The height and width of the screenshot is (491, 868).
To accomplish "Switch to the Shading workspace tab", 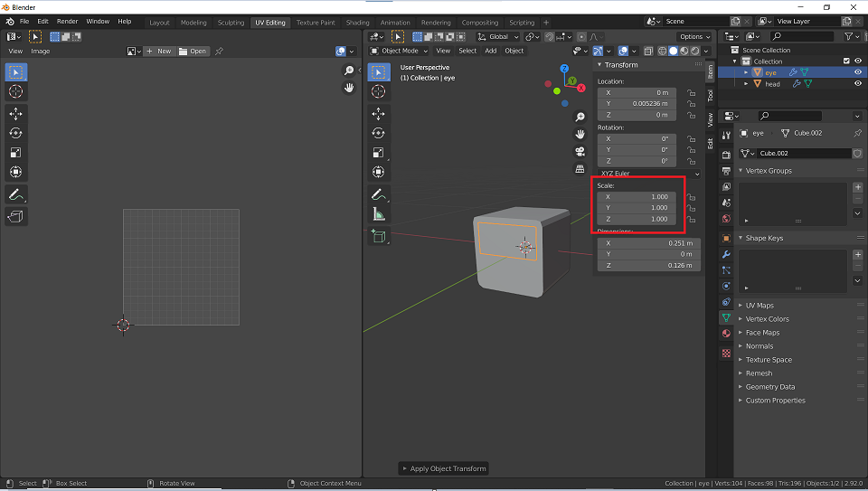I will pyautogui.click(x=358, y=22).
